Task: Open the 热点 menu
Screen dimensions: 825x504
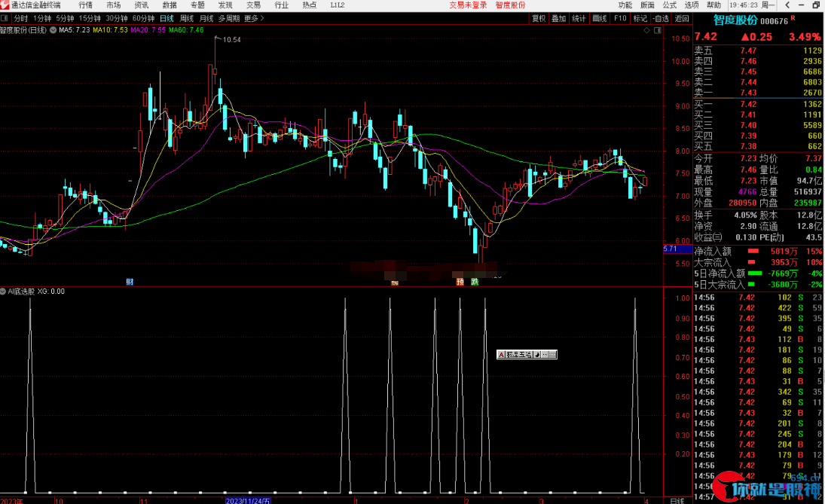Action: (x=310, y=5)
